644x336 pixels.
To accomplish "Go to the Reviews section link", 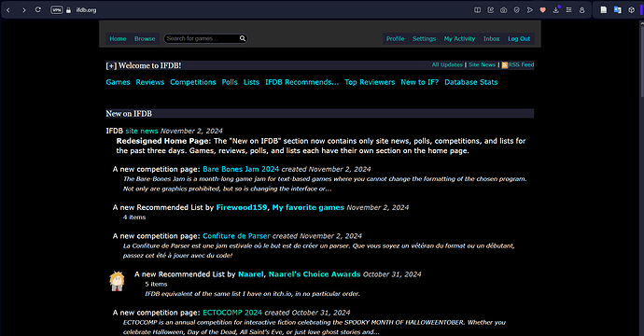I will pos(150,82).
